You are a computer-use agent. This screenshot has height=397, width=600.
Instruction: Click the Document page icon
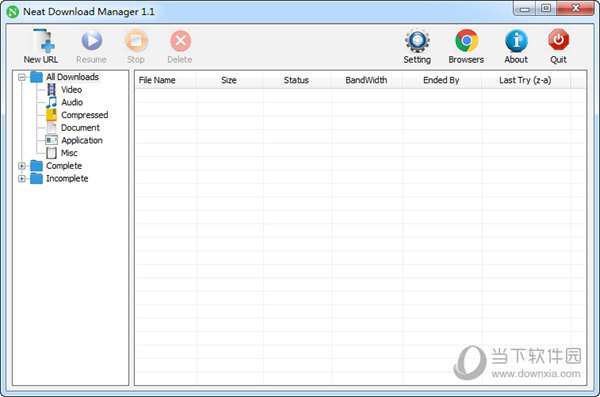(51, 127)
